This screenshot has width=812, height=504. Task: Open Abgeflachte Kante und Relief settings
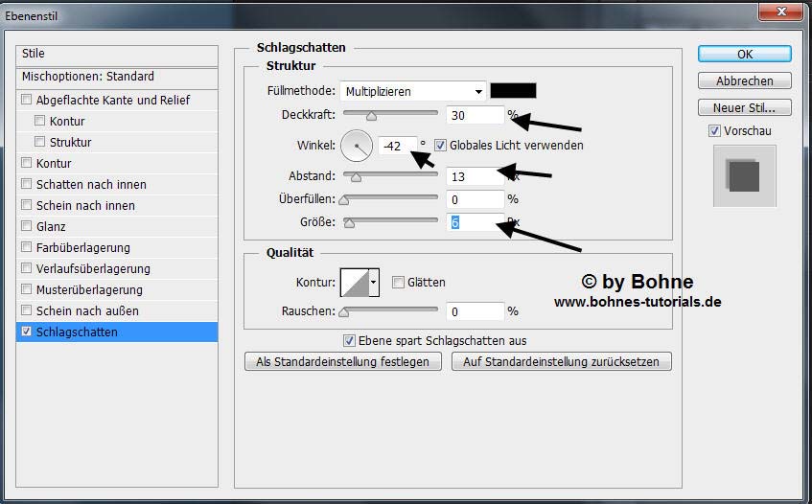coord(112,101)
